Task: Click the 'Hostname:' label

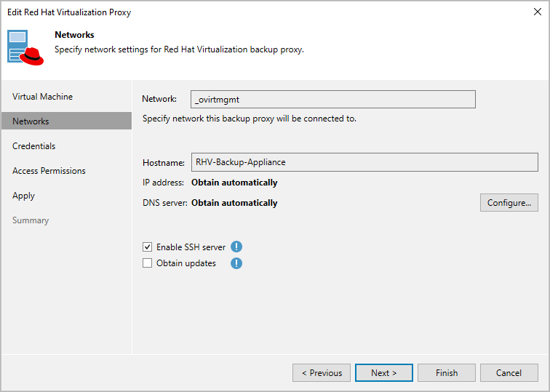Action: click(164, 163)
